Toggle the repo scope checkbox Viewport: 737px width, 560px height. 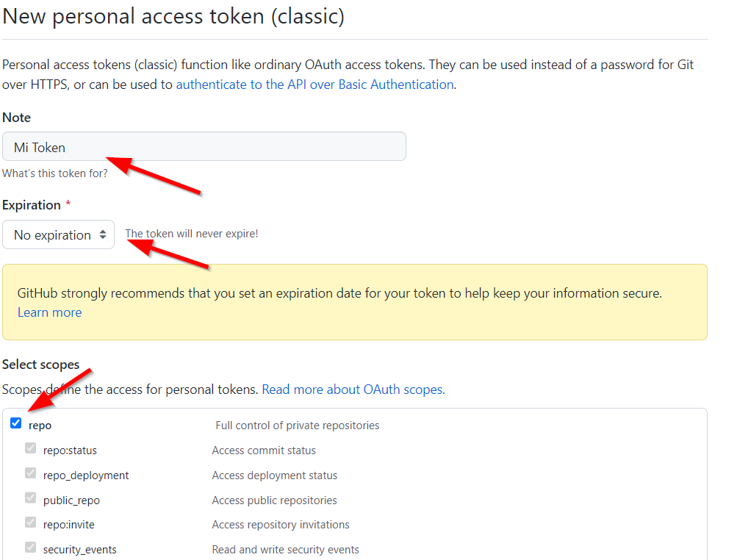16,423
